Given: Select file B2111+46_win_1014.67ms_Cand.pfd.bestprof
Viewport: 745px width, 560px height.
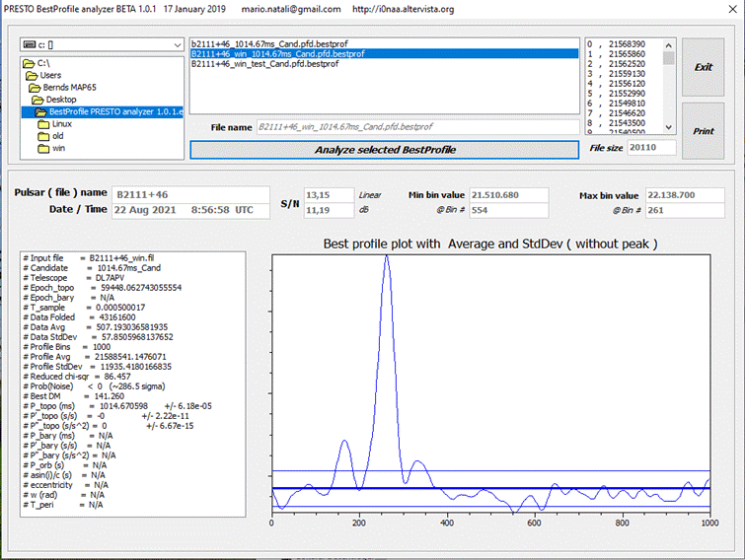Looking at the screenshot, I should 385,53.
